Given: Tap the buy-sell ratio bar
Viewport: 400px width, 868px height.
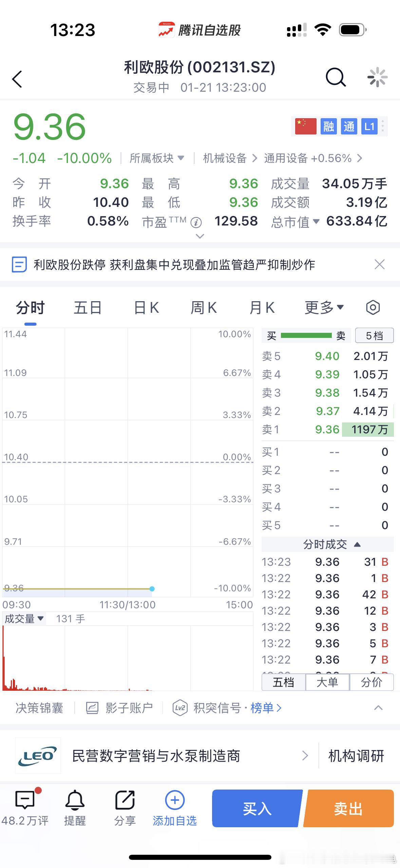Looking at the screenshot, I should click(306, 336).
